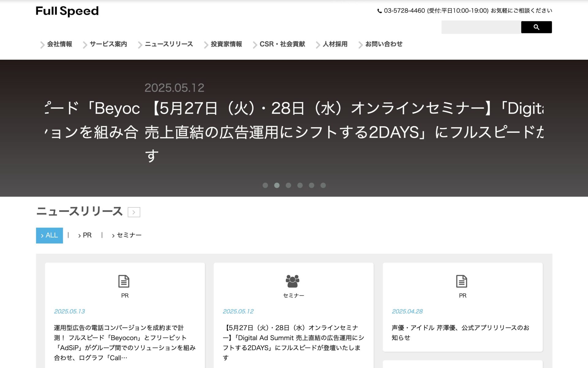Click the date 2025.05.12 on the seminar card
588x368 pixels.
pos(238,311)
